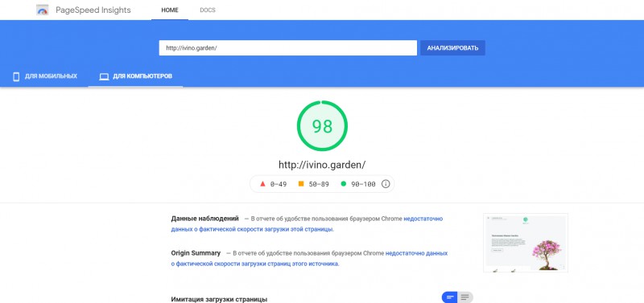Click the 98 score gauge circle

coord(322,126)
